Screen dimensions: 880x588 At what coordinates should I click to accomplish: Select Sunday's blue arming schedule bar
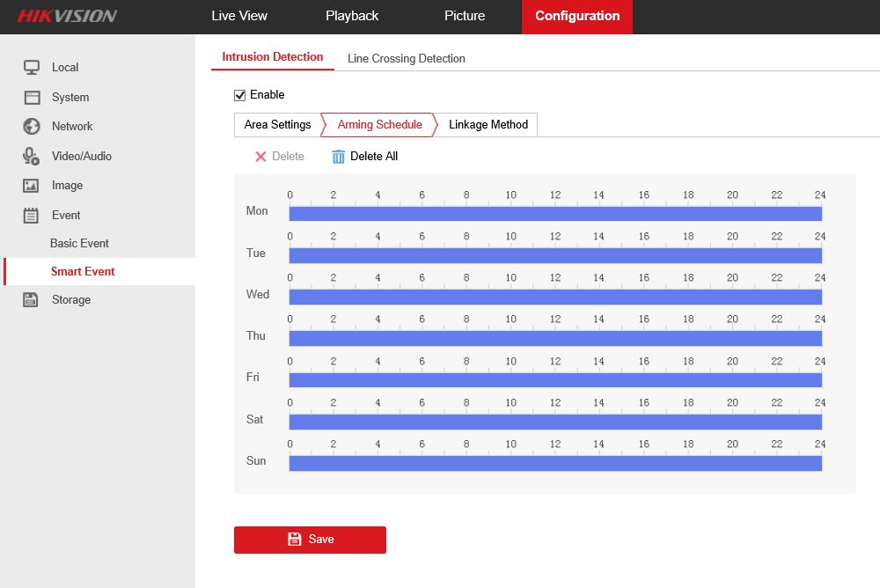click(x=555, y=463)
